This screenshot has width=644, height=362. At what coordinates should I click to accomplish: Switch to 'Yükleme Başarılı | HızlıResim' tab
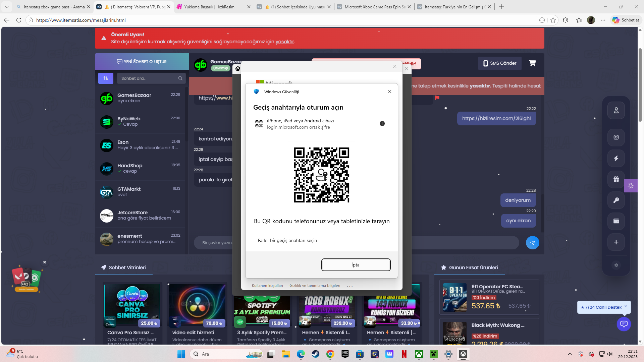pos(213,7)
